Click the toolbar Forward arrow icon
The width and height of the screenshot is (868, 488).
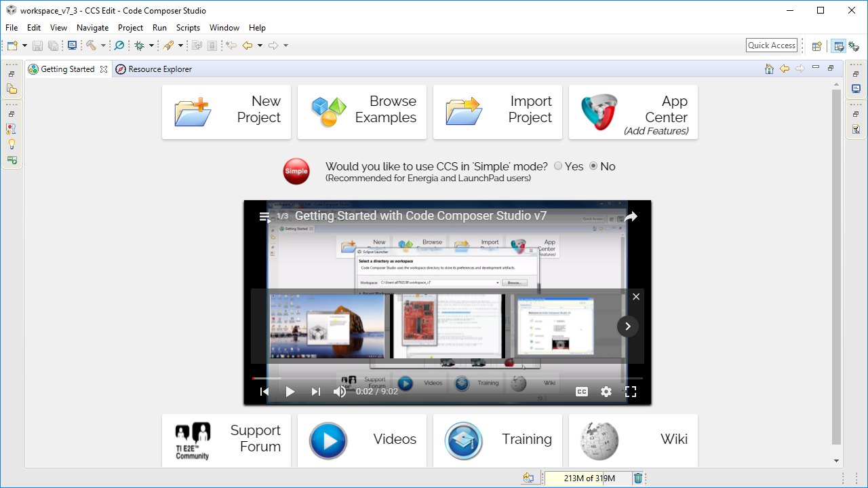click(273, 45)
